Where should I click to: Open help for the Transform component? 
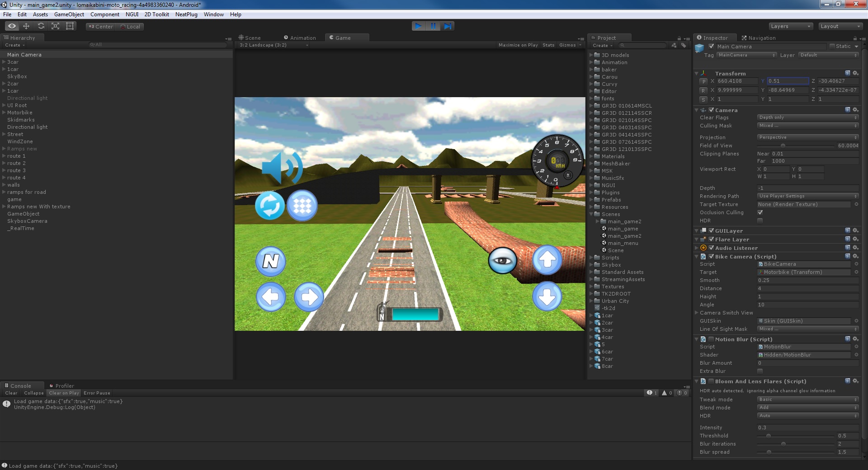click(x=848, y=73)
